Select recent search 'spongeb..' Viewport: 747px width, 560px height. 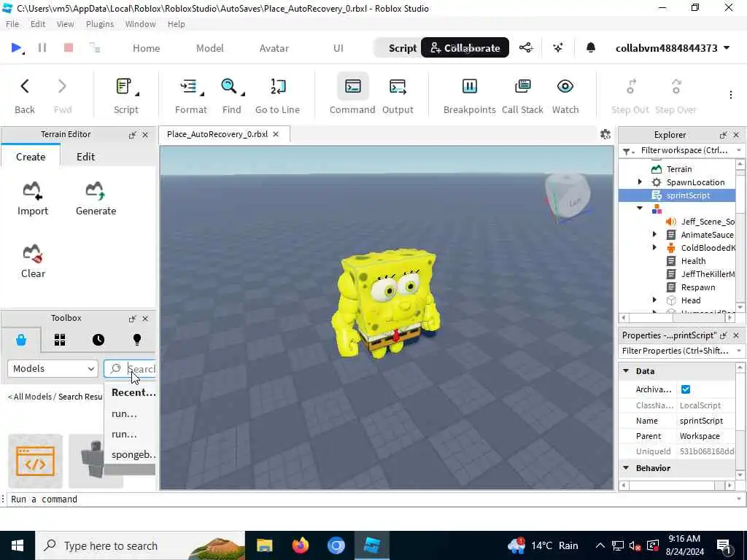click(x=131, y=454)
